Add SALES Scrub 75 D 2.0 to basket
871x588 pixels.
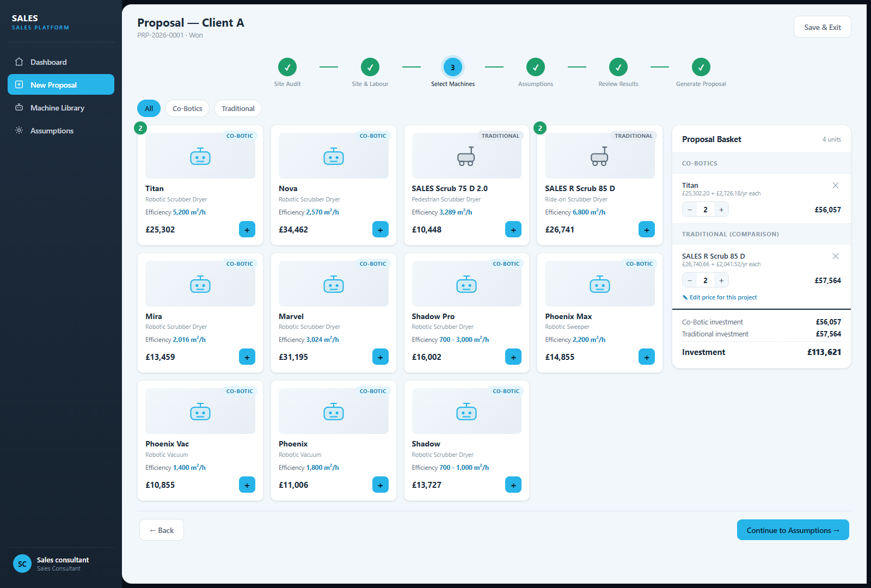[x=513, y=229]
